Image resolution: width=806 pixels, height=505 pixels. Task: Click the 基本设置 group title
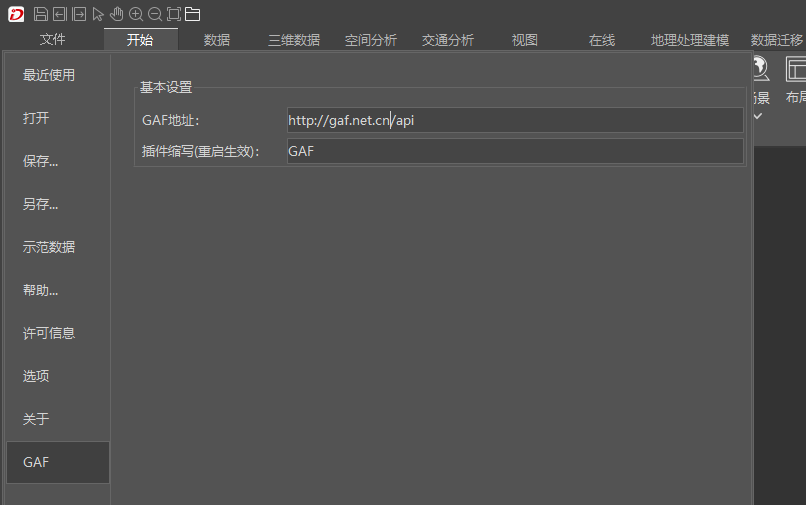(x=166, y=87)
